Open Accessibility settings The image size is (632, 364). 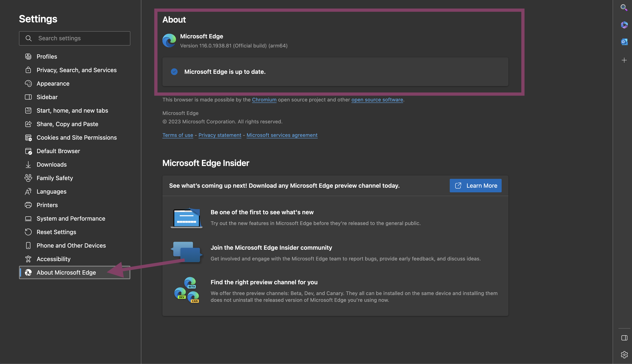click(74, 259)
